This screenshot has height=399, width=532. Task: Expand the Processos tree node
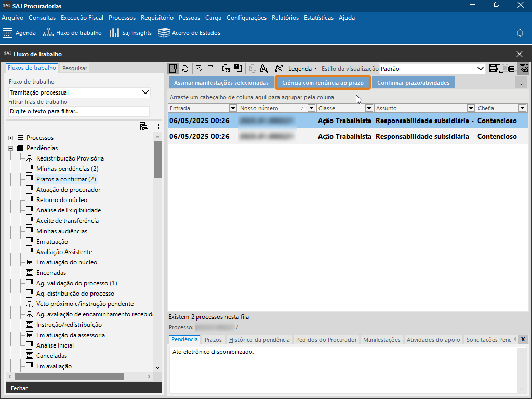[x=11, y=138]
